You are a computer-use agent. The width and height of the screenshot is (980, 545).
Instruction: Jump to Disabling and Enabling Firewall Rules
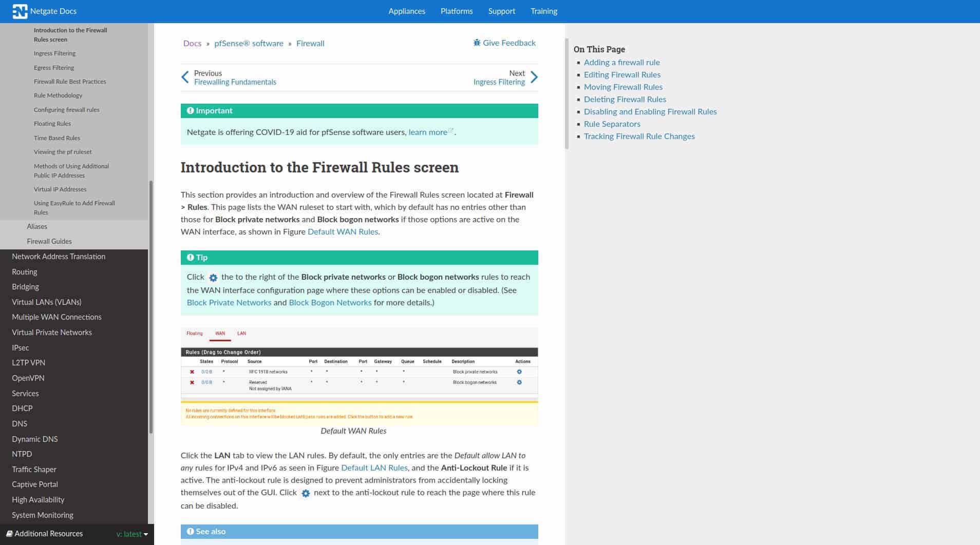[650, 111]
